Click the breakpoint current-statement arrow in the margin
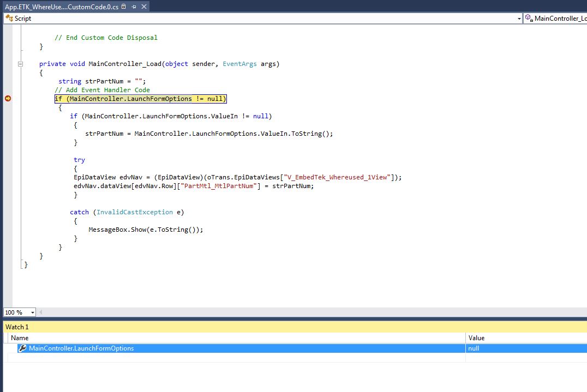 tap(8, 99)
